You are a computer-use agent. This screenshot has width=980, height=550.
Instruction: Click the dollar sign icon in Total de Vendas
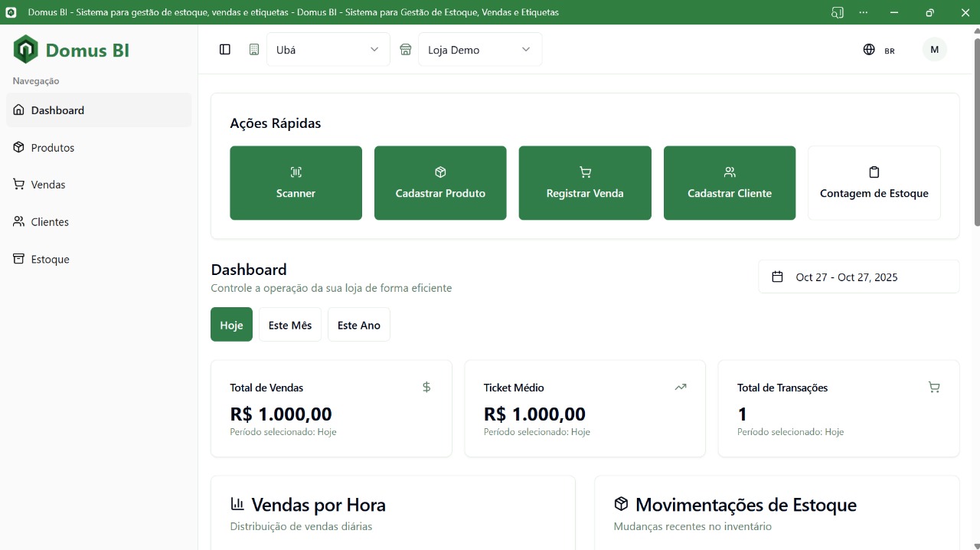[426, 388]
